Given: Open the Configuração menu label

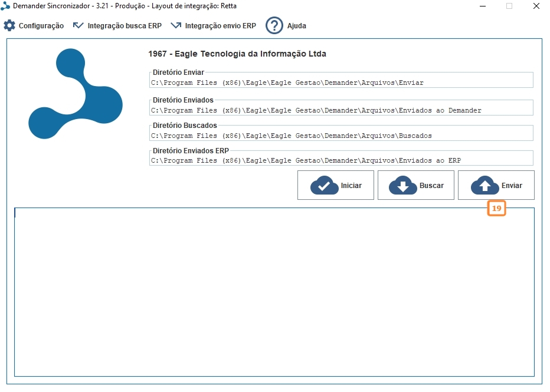Looking at the screenshot, I should [41, 25].
